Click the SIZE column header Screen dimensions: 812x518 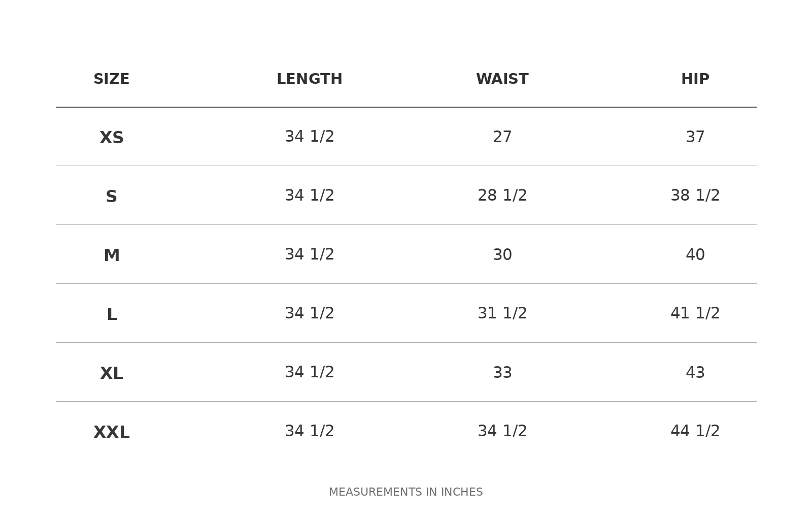(112, 79)
